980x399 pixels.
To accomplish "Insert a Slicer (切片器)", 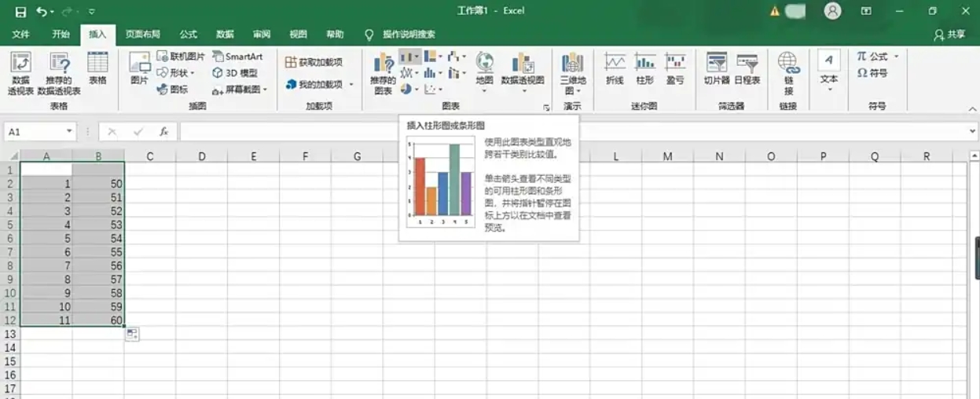I will click(716, 69).
